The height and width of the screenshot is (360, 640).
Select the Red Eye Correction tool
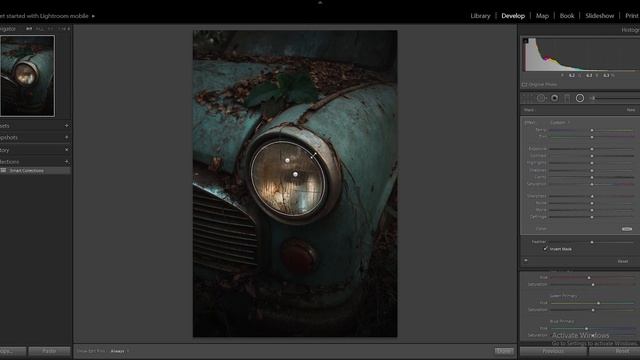[554, 98]
